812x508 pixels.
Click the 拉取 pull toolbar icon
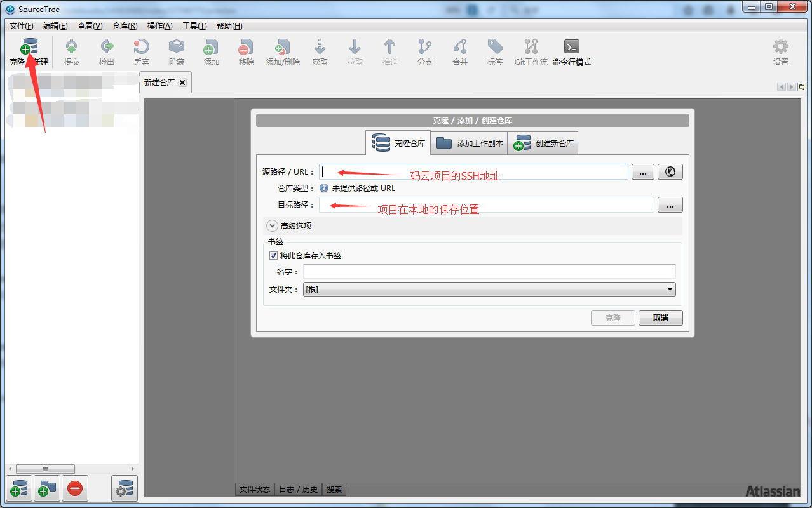tap(355, 46)
